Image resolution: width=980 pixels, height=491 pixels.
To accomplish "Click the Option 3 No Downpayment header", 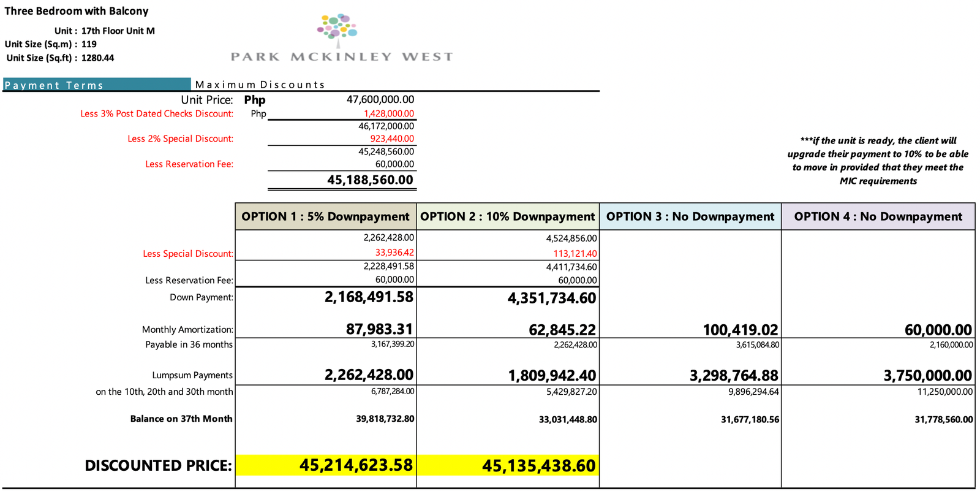I will pos(690,216).
